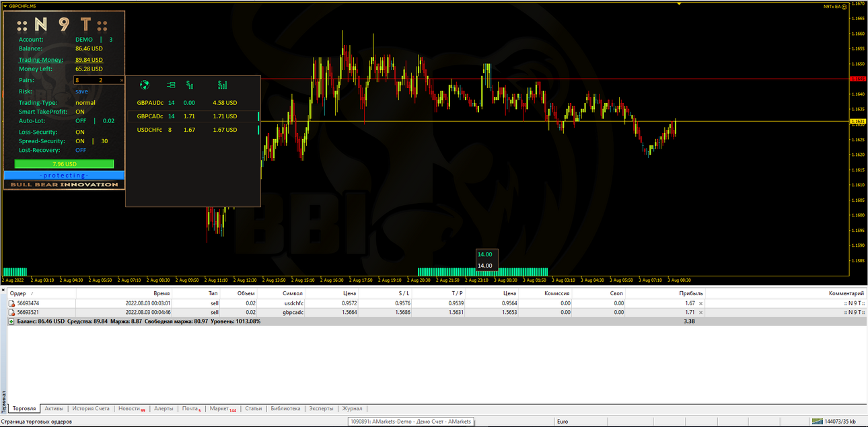Click the T / P value 0.9539

[x=456, y=303]
